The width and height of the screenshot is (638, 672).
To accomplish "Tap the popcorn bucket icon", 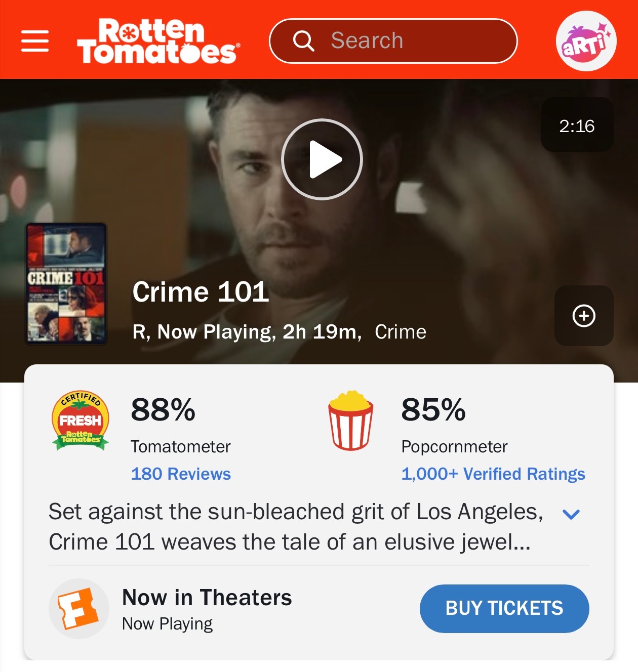I will (351, 421).
